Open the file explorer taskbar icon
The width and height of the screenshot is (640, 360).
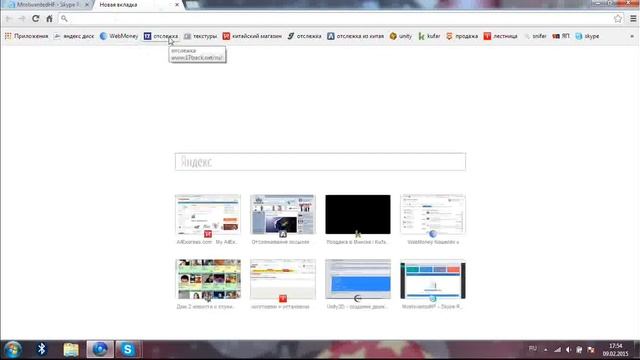click(71, 349)
